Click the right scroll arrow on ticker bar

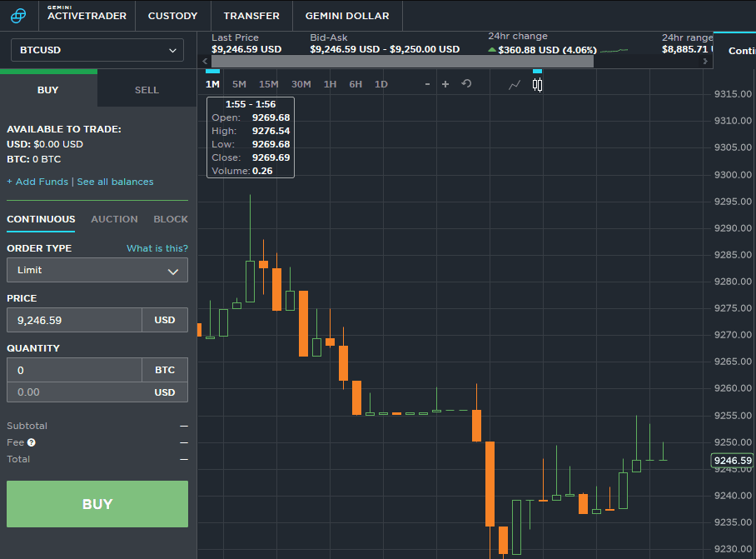click(x=705, y=62)
